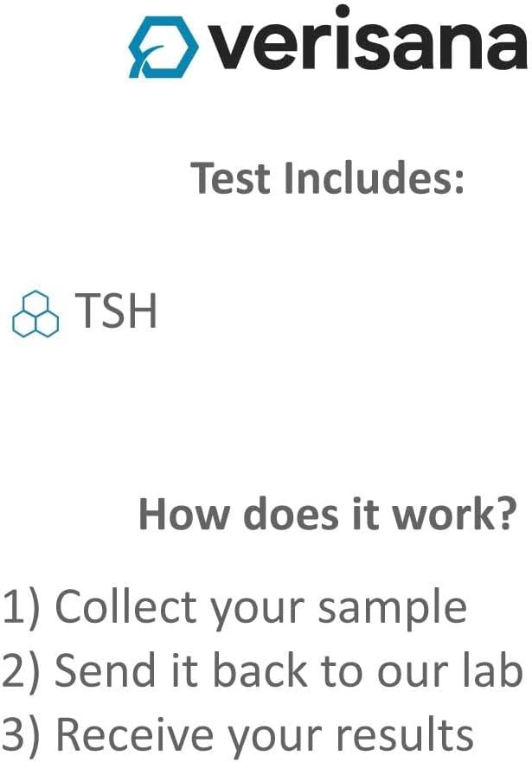Click the Verisana hexagon leaf logo
This screenshot has width=532, height=762.
163,48
